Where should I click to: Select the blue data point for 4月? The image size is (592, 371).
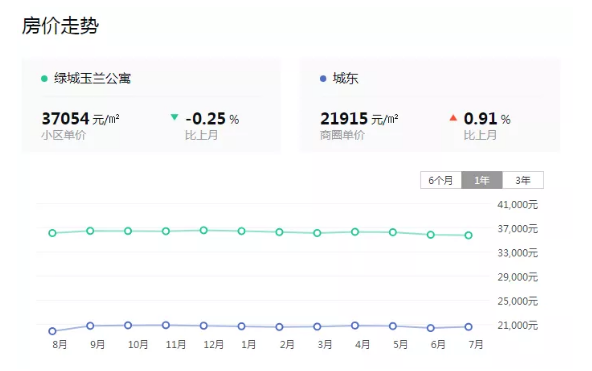pyautogui.click(x=355, y=325)
